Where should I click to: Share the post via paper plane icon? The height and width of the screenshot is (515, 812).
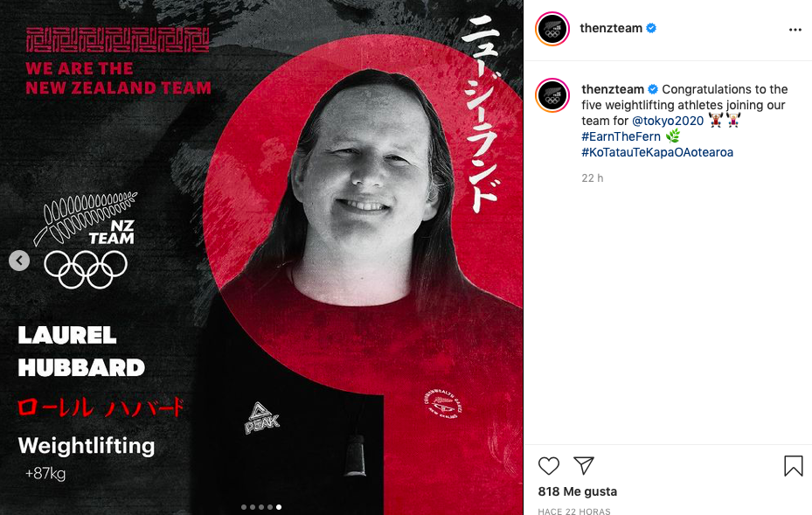coord(584,465)
